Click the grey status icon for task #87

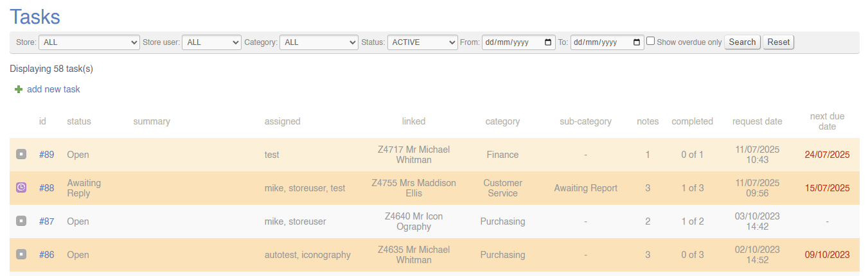pyautogui.click(x=21, y=221)
